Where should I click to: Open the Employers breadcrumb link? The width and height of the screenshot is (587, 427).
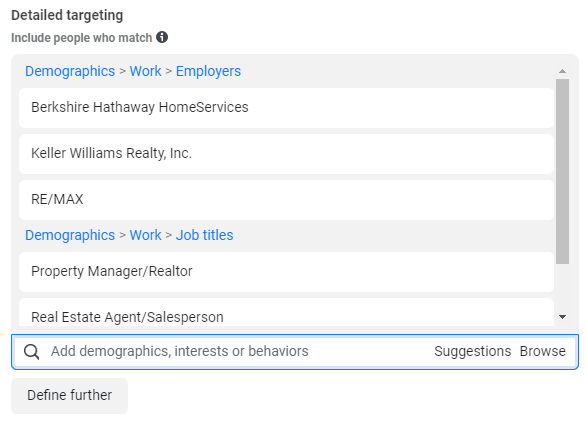208,71
